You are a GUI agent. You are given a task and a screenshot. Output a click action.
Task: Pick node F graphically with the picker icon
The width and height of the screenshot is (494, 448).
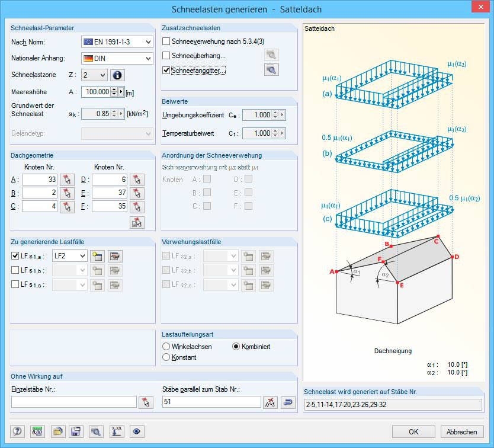137,206
